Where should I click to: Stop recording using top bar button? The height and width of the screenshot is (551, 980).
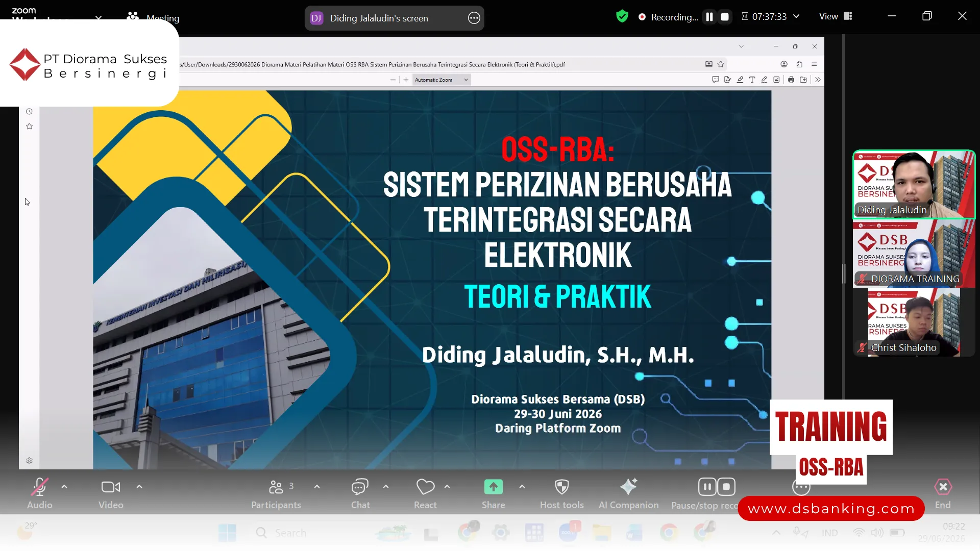coord(724,17)
